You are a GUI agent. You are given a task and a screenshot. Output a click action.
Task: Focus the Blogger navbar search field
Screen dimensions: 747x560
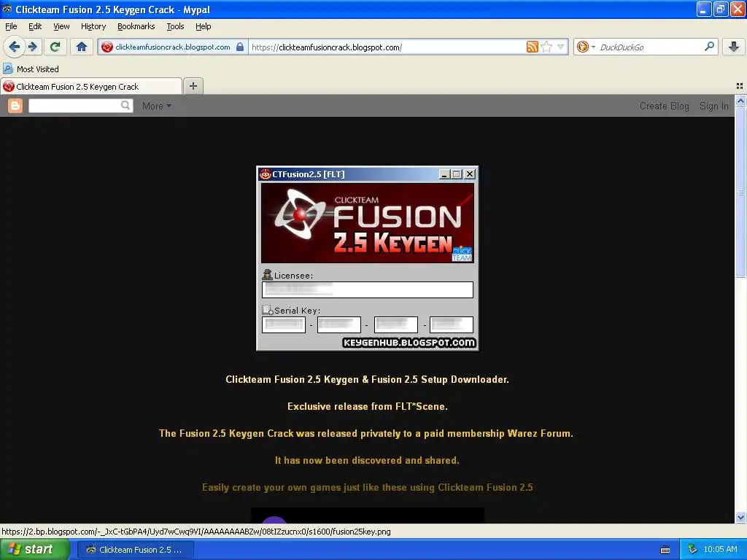pyautogui.click(x=74, y=106)
